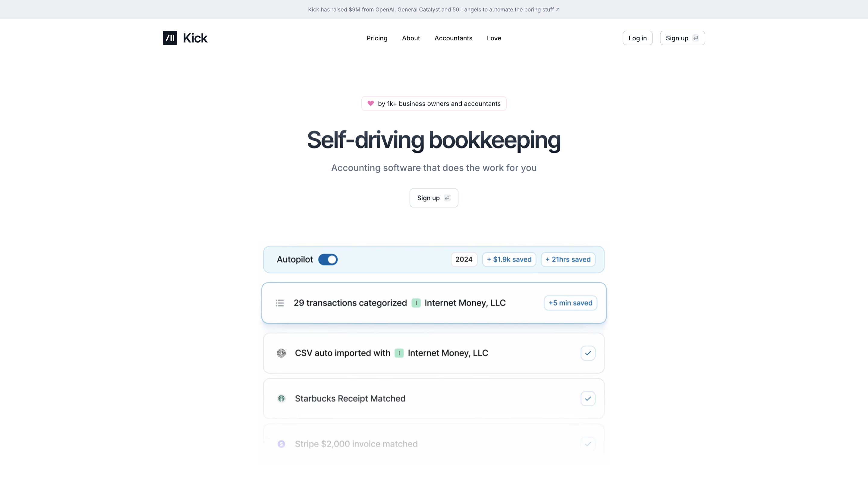Click the Log in button
Image resolution: width=868 pixels, height=488 pixels.
point(637,38)
